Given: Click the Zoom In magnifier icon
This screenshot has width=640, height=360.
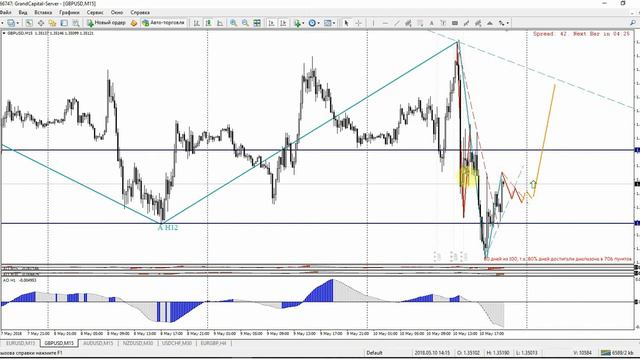Looking at the screenshot, I should pos(233,23).
